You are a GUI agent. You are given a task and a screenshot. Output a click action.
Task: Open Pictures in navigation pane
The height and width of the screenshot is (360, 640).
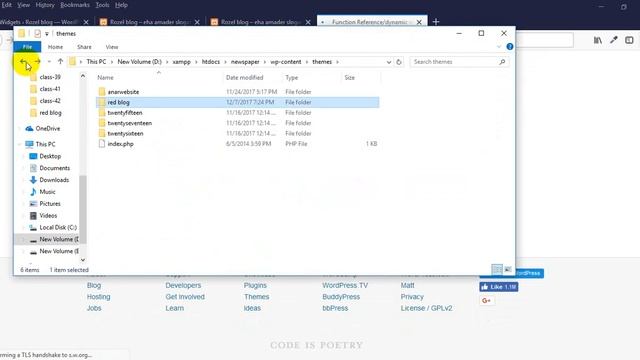pos(50,203)
